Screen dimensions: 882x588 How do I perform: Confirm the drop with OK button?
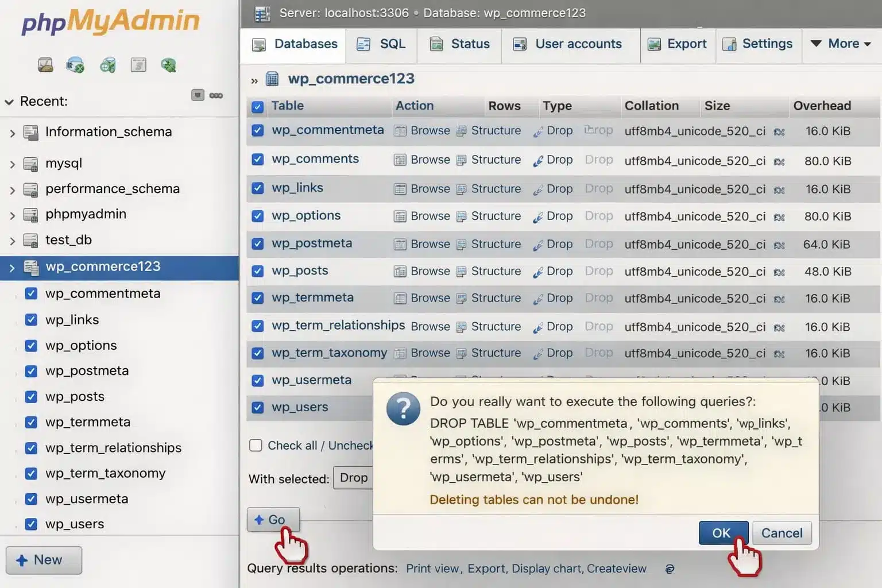click(724, 533)
